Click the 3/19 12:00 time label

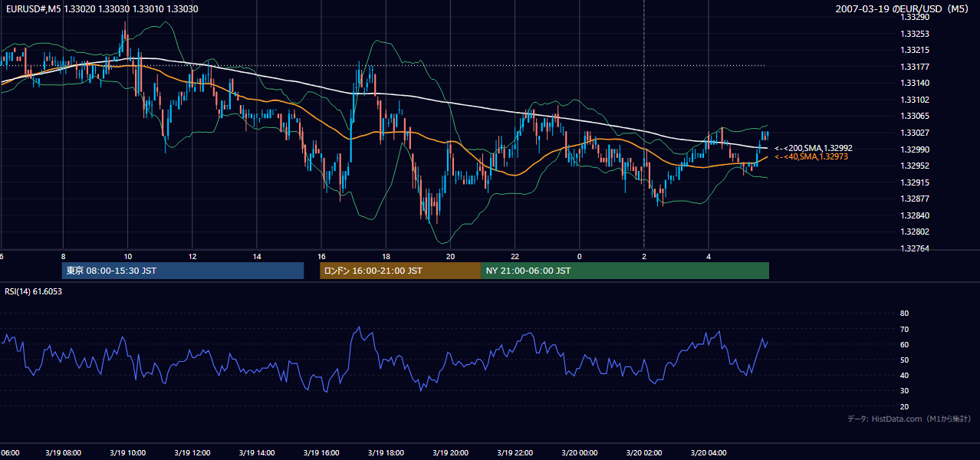192,453
